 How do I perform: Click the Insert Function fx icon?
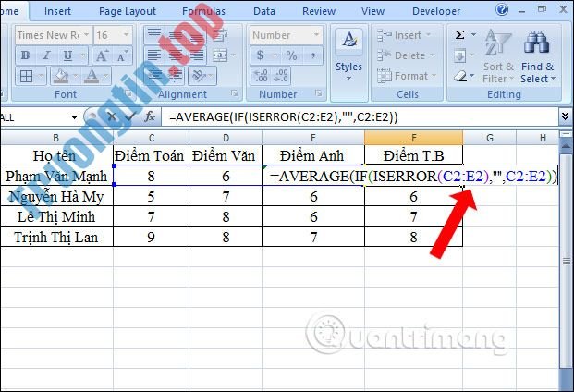[150, 117]
